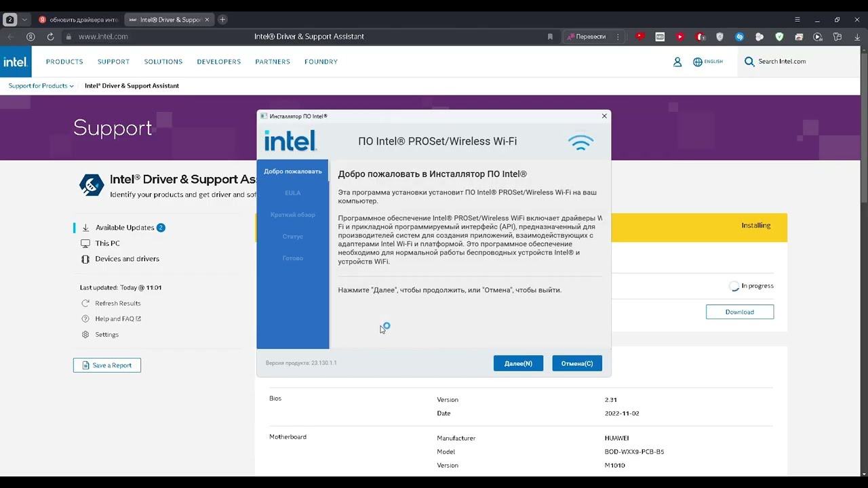Select Available Updates in sidebar
This screenshot has height=488, width=868.
click(x=125, y=228)
